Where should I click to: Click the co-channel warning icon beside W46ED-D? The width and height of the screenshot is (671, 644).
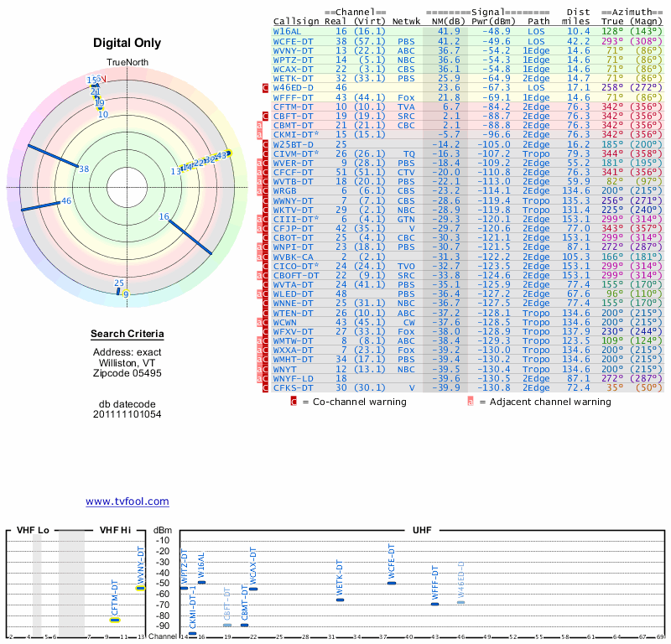[266, 87]
